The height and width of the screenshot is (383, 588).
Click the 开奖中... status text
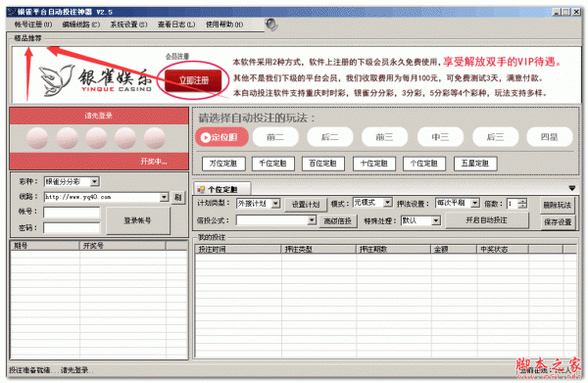click(154, 162)
